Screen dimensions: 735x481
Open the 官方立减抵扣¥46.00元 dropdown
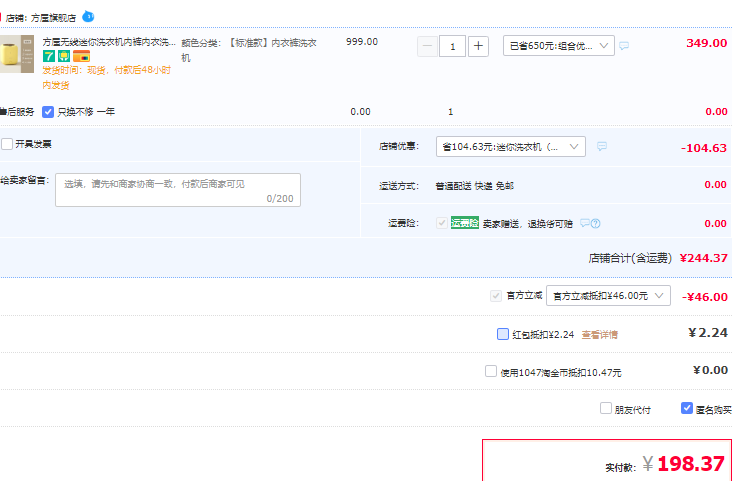pos(608,295)
